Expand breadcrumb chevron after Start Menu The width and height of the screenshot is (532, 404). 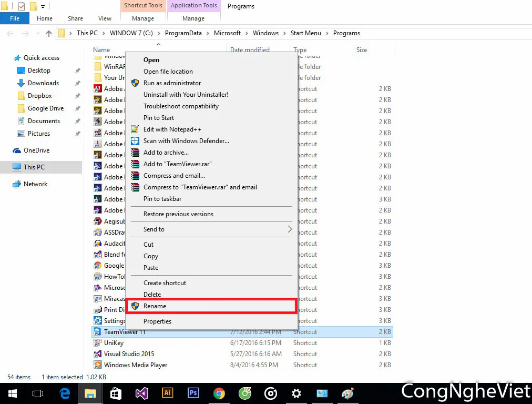[x=327, y=33]
